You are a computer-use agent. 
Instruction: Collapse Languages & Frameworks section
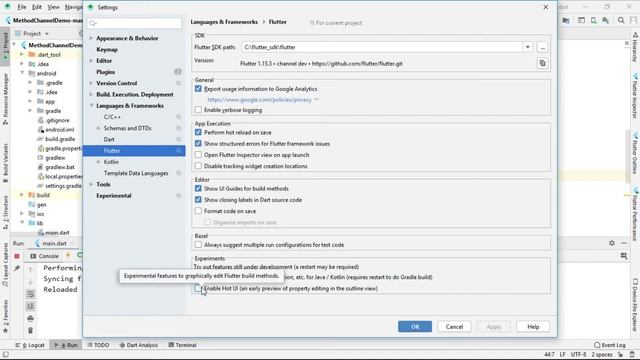91,106
